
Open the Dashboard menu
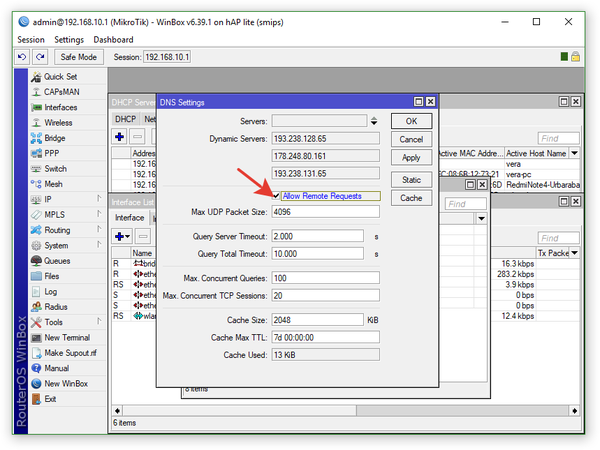(x=113, y=39)
